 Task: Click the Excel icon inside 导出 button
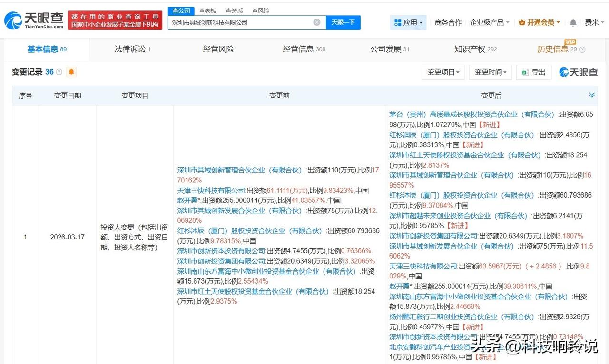coord(524,72)
